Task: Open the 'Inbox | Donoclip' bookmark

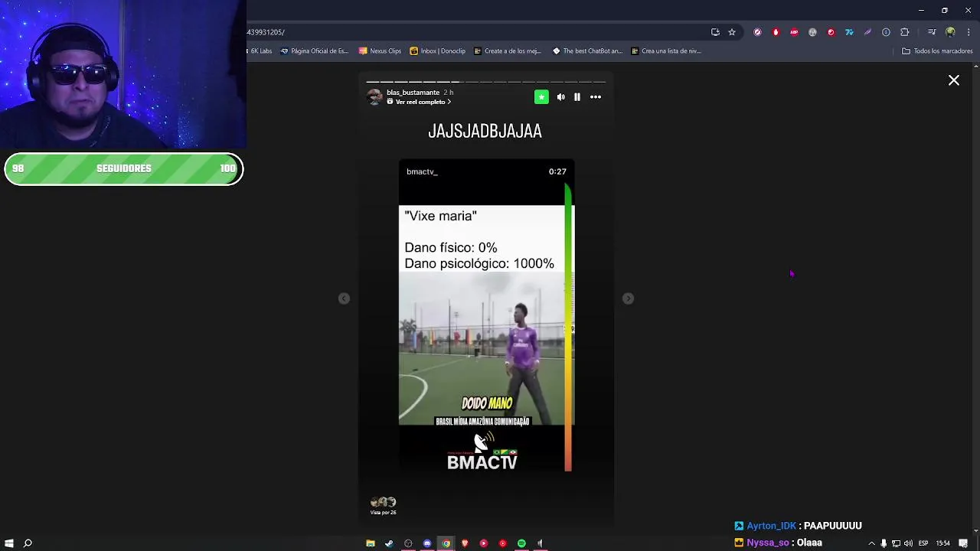Action: pos(437,51)
